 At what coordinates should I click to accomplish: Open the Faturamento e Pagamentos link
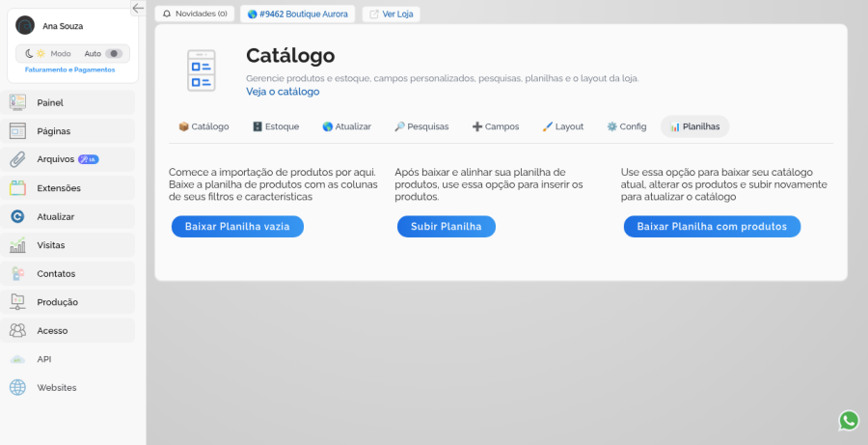pos(69,70)
